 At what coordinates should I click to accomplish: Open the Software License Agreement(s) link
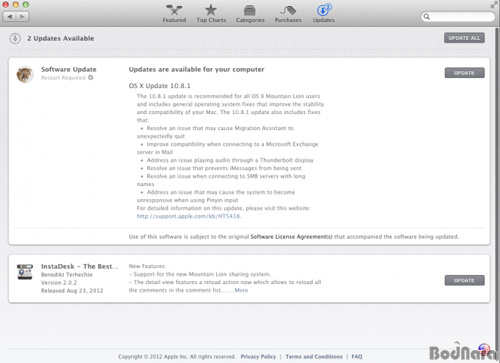pos(291,237)
